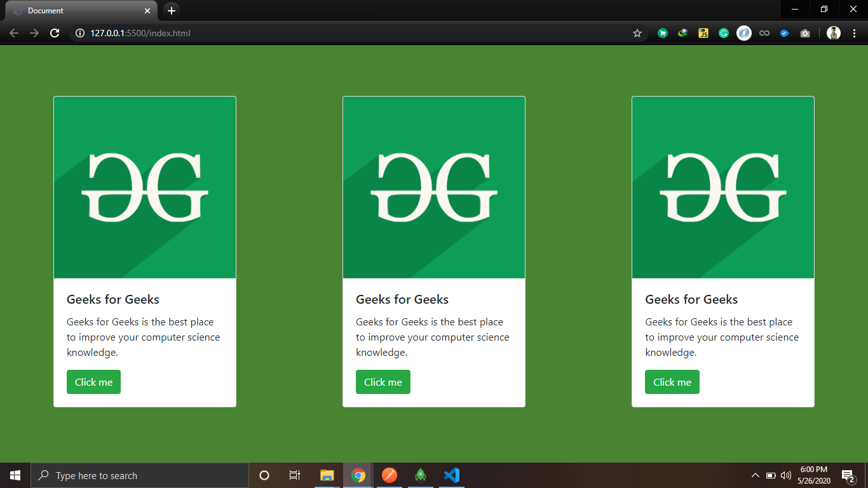Open File Explorer from the taskbar
The image size is (868, 488).
coord(327,475)
